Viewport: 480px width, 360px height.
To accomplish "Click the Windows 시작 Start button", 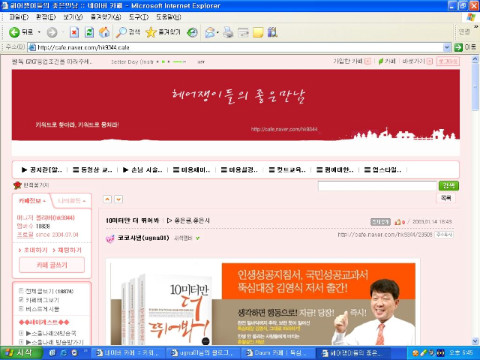I will pos(21,353).
